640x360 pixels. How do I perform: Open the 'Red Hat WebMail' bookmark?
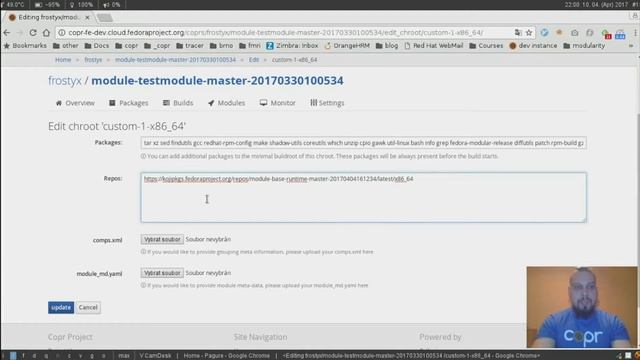433,46
